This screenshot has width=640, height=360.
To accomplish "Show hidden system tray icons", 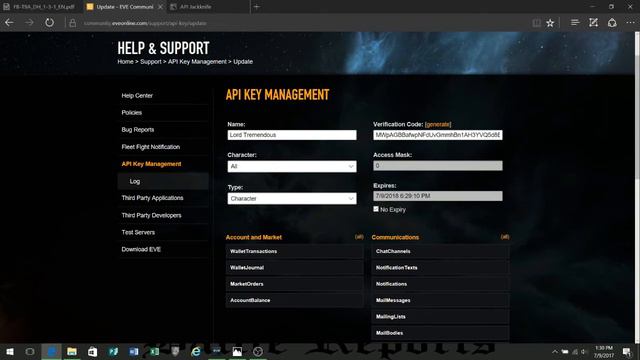I will (x=555, y=351).
